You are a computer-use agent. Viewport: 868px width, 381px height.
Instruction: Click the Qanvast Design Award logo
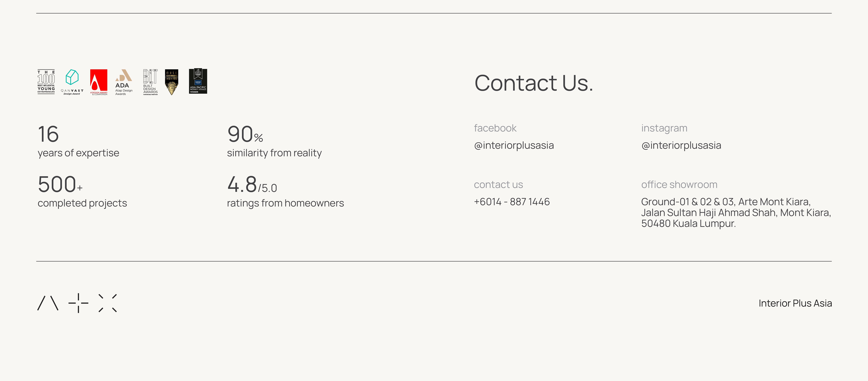[x=72, y=82]
